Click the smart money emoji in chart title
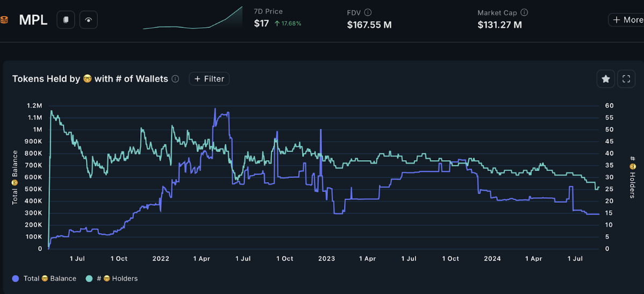The image size is (644, 294). pos(88,79)
